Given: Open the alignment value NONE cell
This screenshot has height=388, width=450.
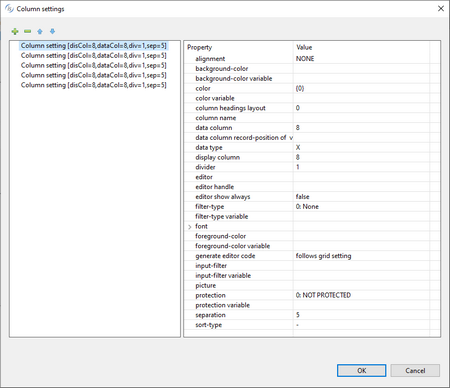Looking at the screenshot, I should point(361,59).
